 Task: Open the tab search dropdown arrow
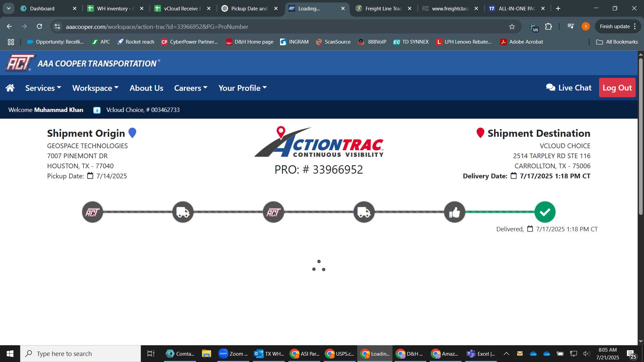click(x=8, y=8)
